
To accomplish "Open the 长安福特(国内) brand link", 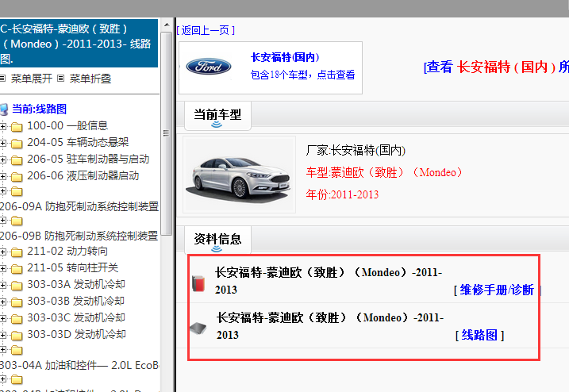I will [285, 57].
